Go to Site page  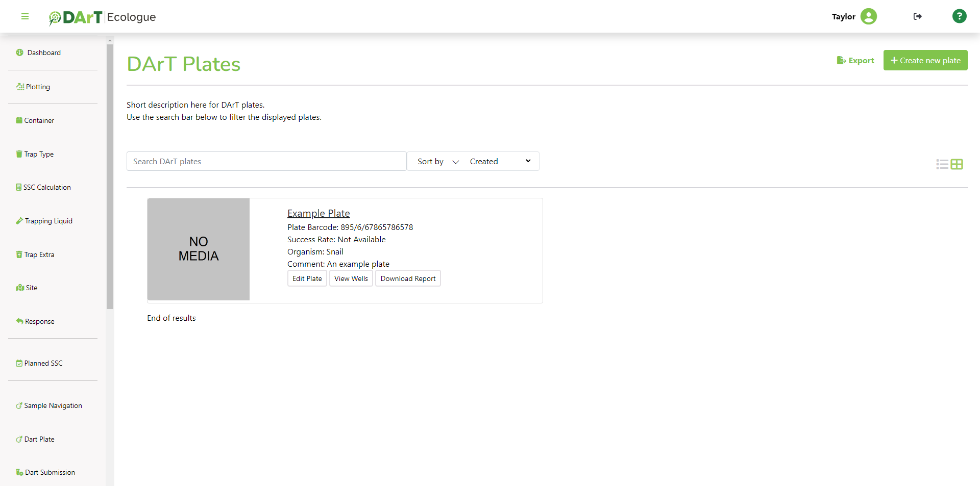click(x=32, y=288)
